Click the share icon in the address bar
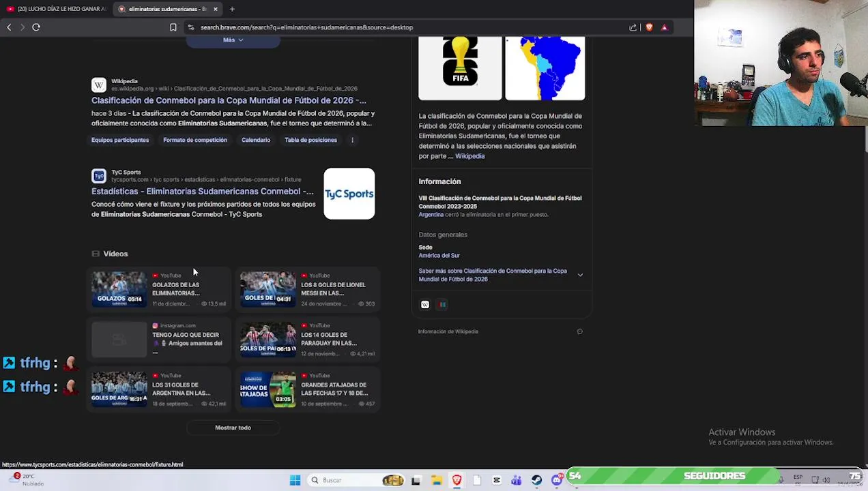868x491 pixels. click(633, 27)
